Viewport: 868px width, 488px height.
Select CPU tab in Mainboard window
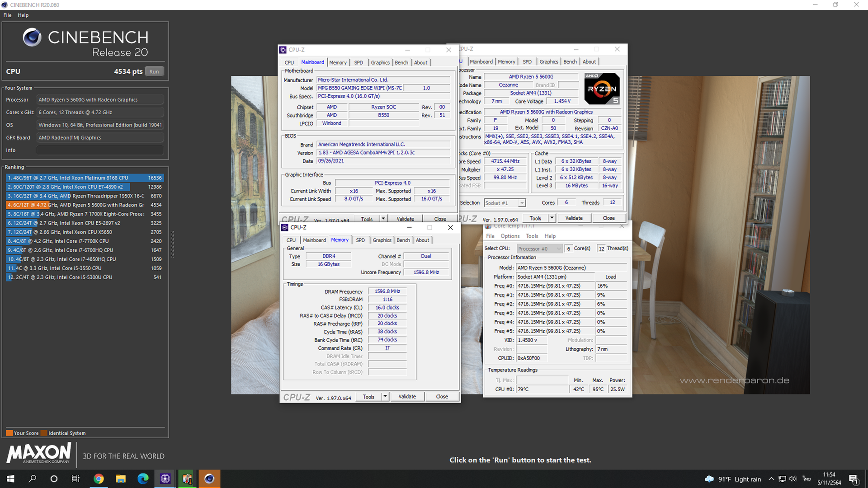(289, 62)
